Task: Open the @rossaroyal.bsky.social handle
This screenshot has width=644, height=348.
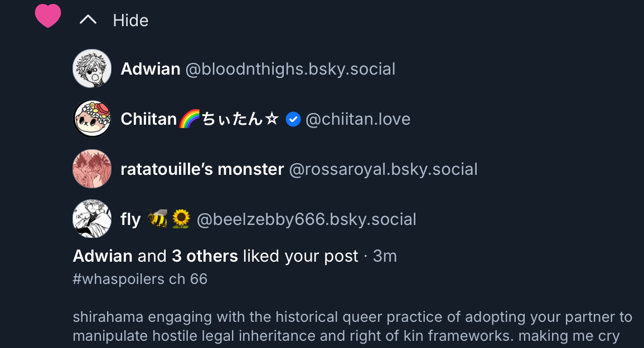Action: pos(383,169)
